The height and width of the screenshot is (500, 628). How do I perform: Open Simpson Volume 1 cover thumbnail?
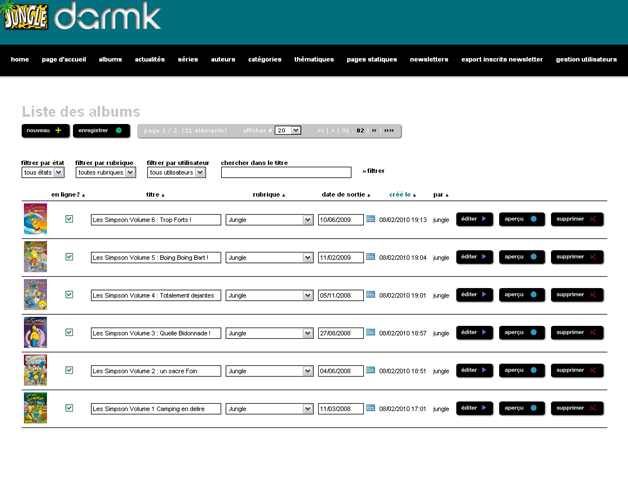[35, 408]
